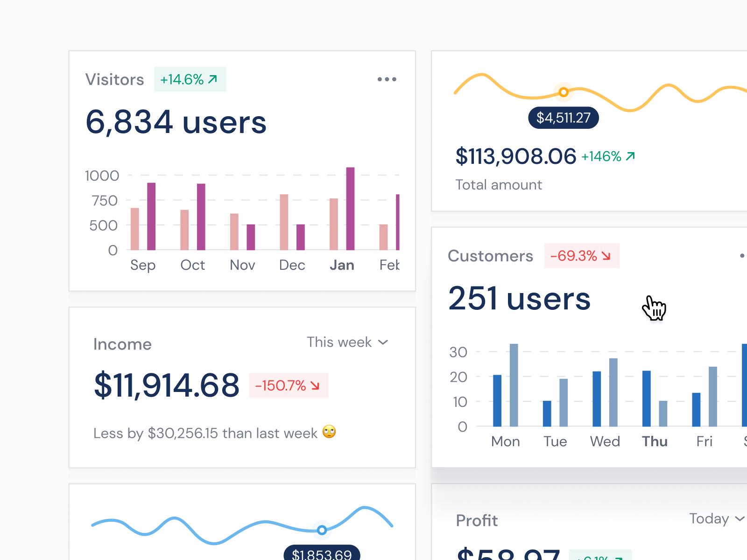Click the $1,853.69 tooltip label
Image resolution: width=747 pixels, height=560 pixels.
click(x=322, y=553)
